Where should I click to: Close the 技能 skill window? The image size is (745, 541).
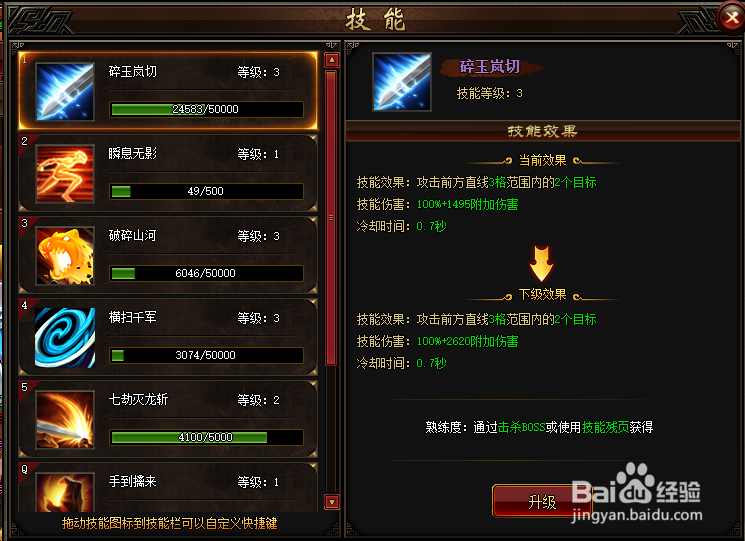[731, 18]
